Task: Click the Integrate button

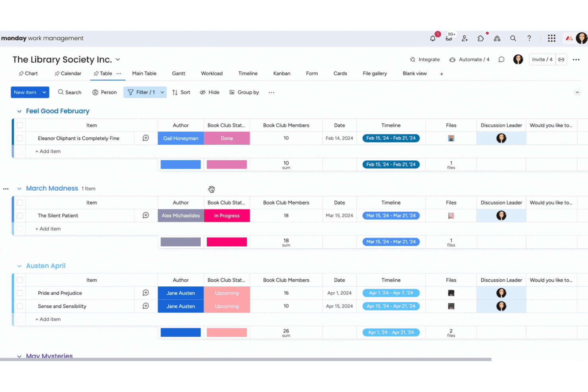Action: 425,60
